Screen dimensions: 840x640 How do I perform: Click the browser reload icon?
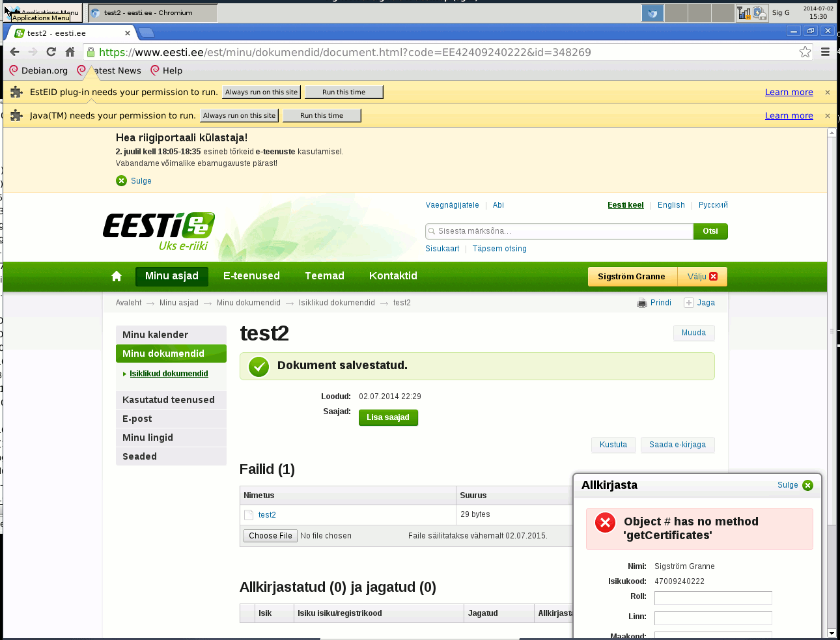(x=51, y=52)
